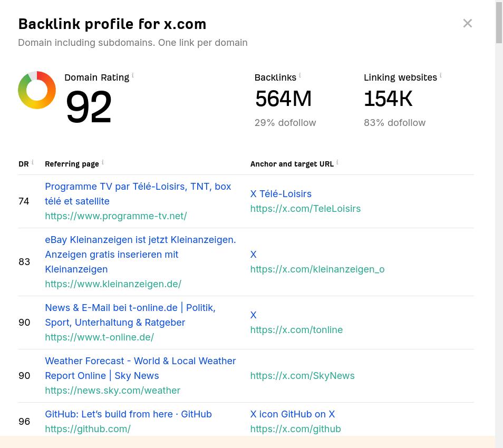Click DR value 74 in first row
The image size is (503, 448).
[x=24, y=201]
